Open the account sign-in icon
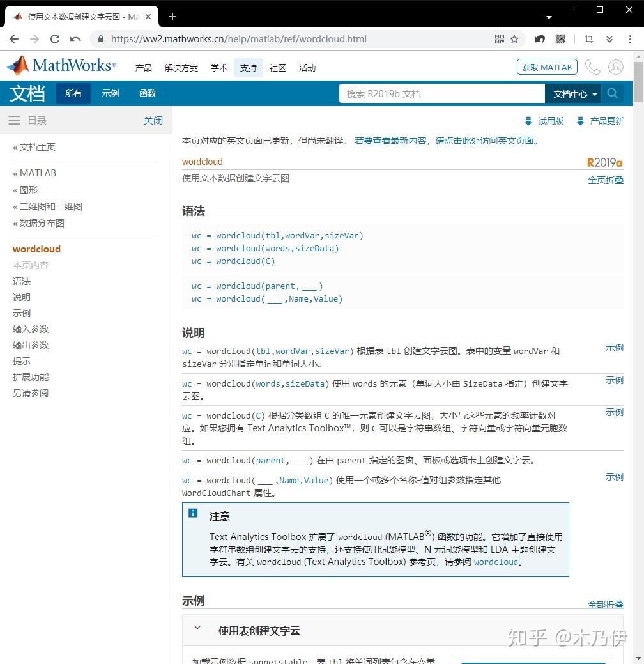The width and height of the screenshot is (644, 664). pyautogui.click(x=614, y=66)
